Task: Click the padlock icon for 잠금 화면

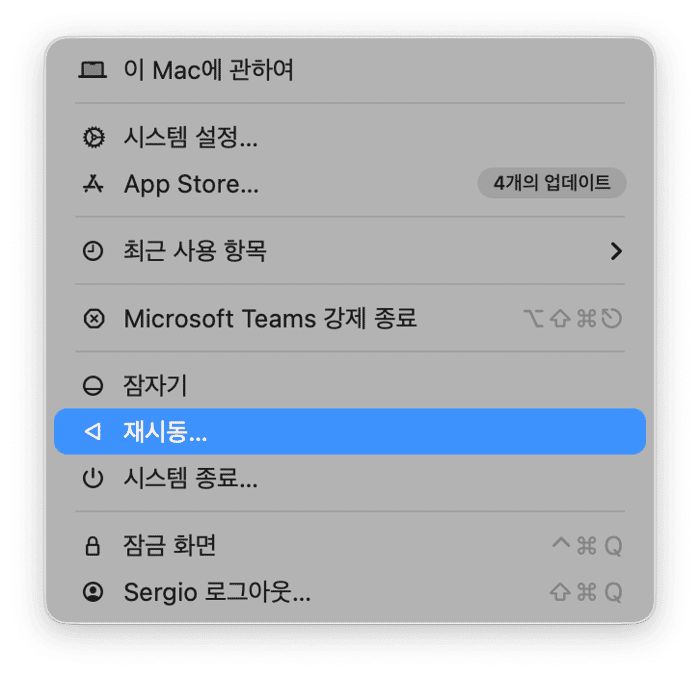Action: click(93, 546)
